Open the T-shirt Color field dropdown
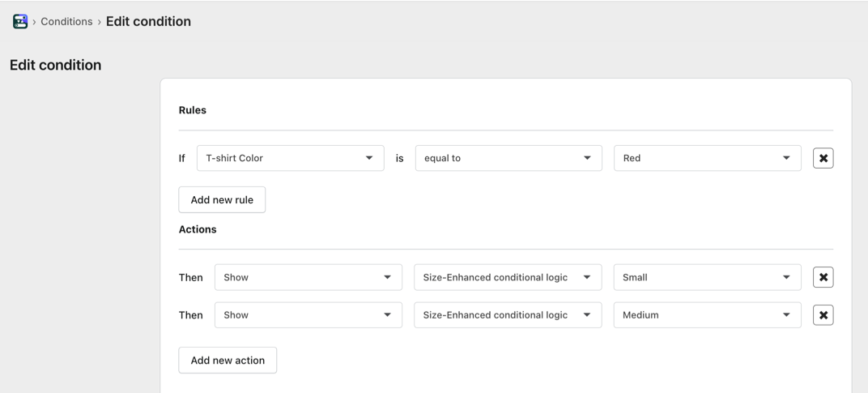Viewport: 868px width, 393px height. [x=290, y=158]
